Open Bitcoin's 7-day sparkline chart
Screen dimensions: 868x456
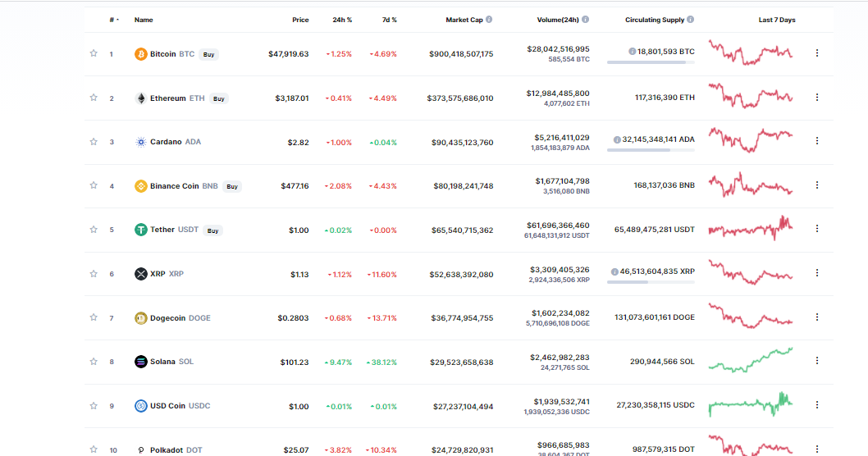point(751,52)
